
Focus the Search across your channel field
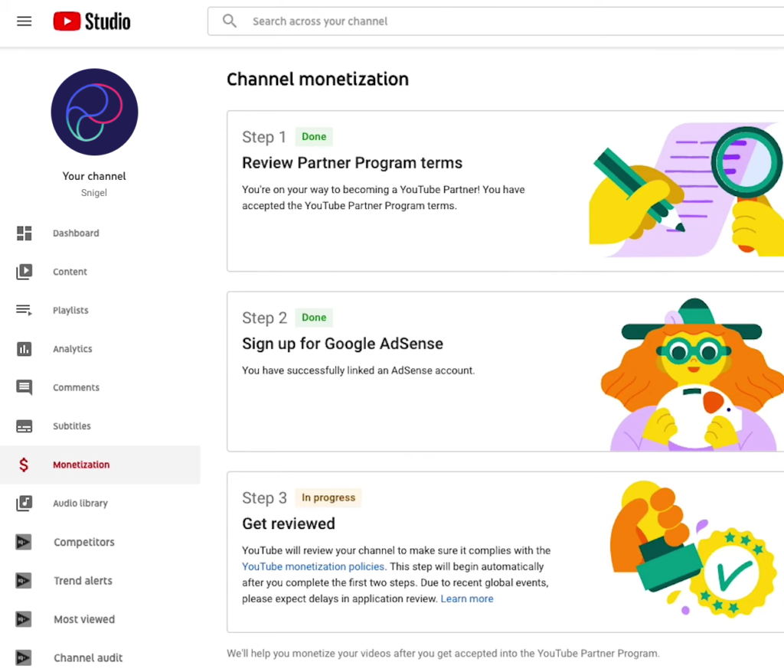click(495, 21)
